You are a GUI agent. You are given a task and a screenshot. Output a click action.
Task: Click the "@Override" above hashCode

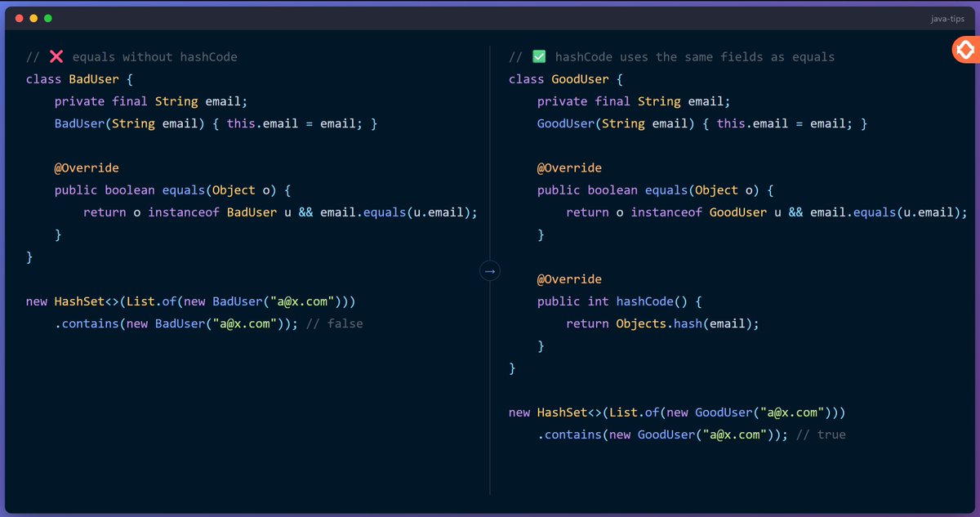(569, 279)
